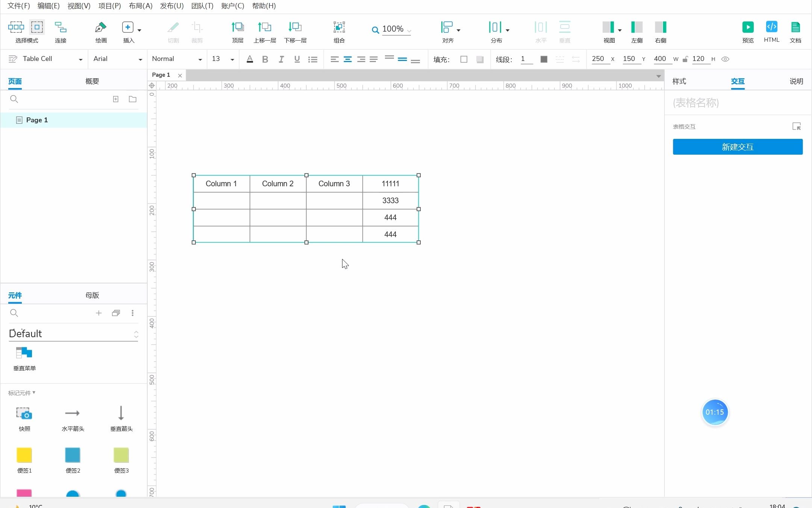Toggle bold text formatting
Viewport: 812px width, 508px height.
pyautogui.click(x=265, y=59)
